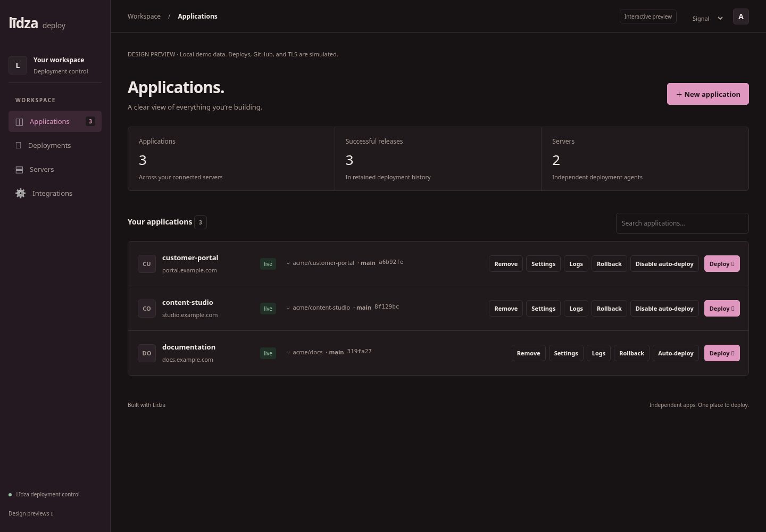
Task: Click the Servers stat card
Action: pos(645,159)
